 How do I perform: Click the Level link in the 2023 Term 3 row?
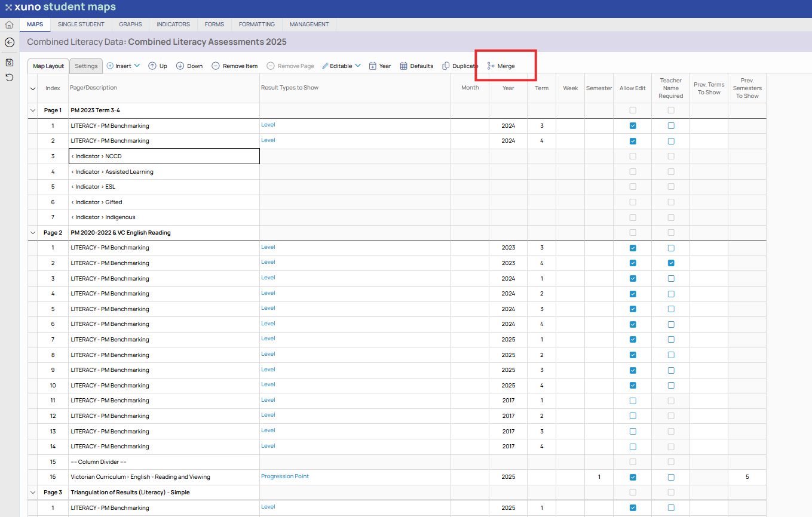[268, 247]
